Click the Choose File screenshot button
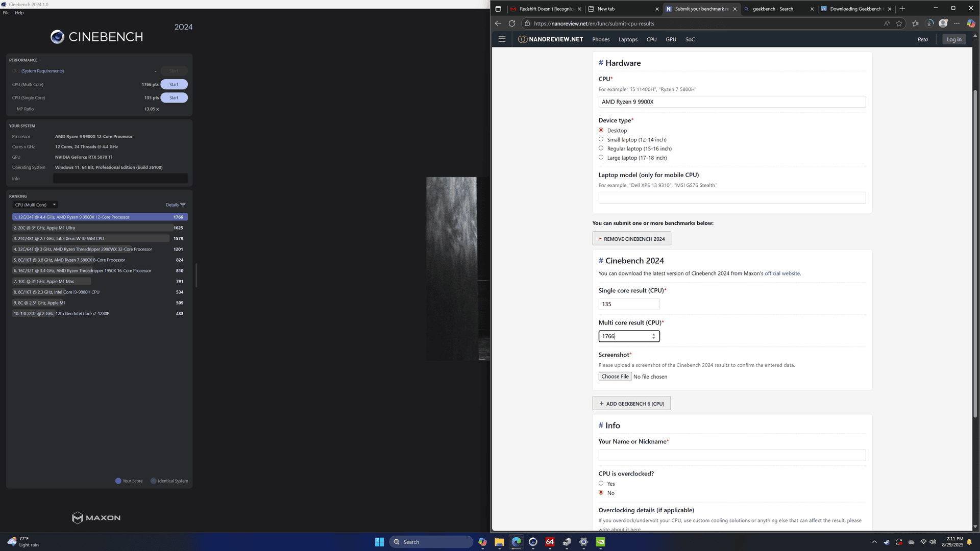 click(x=615, y=377)
